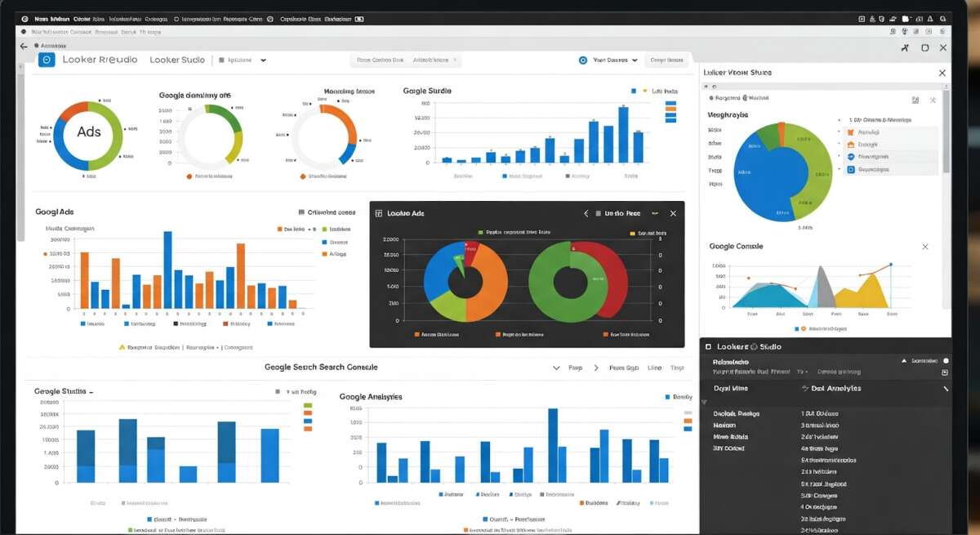
Task: Open the dropdown next to Your Dataset
Action: [635, 59]
